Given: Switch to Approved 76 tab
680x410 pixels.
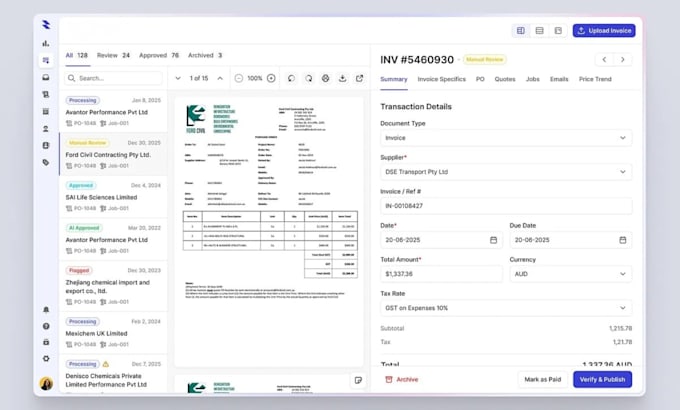Looking at the screenshot, I should [x=159, y=56].
